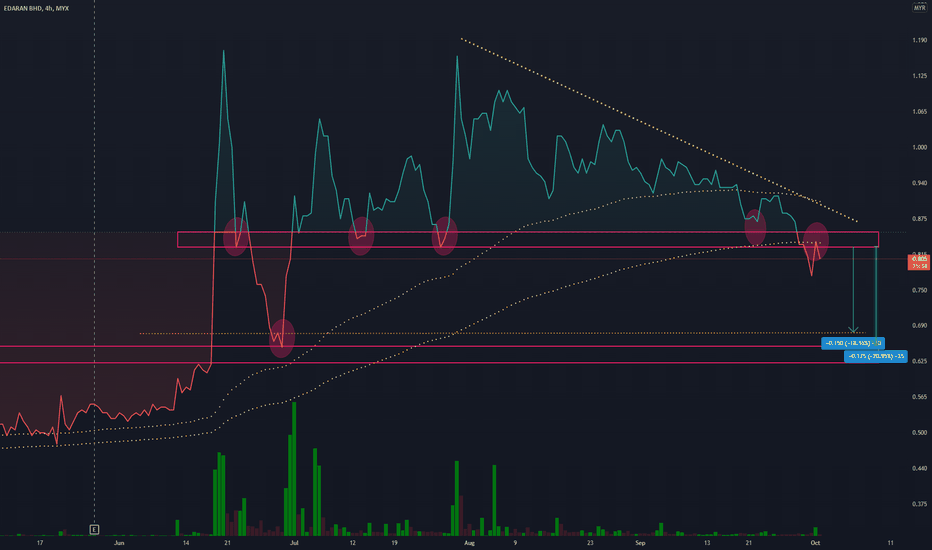Click the 0.565 price axis value
This screenshot has width=932, height=550.
pos(919,397)
